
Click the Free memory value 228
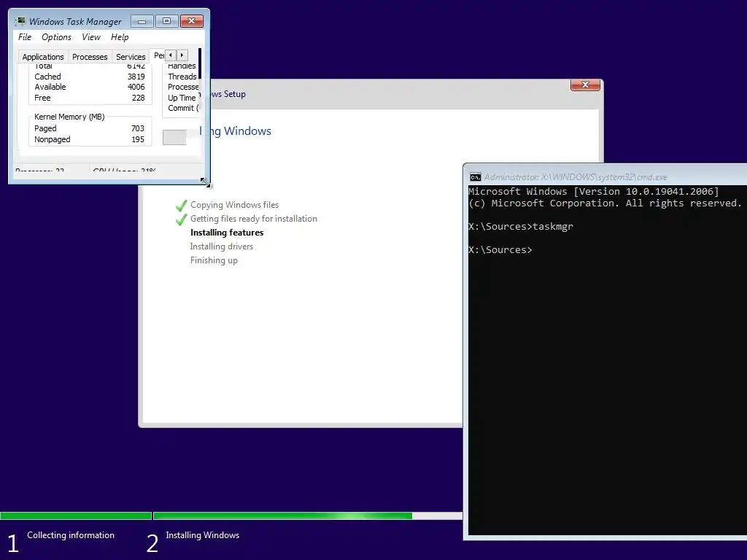pyautogui.click(x=138, y=98)
